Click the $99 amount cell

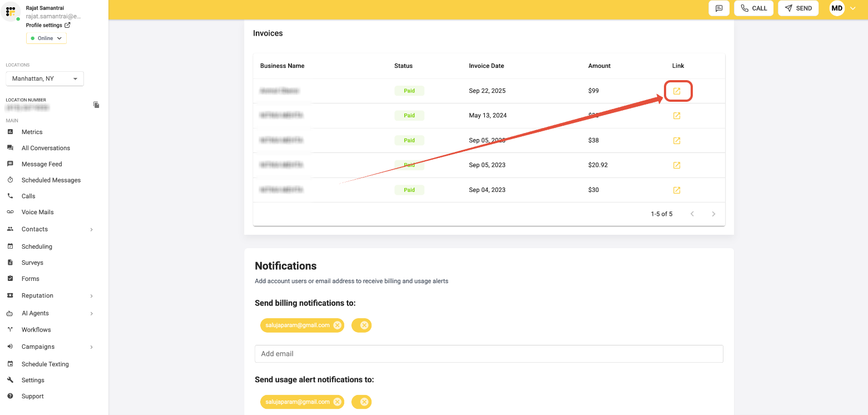(x=593, y=91)
